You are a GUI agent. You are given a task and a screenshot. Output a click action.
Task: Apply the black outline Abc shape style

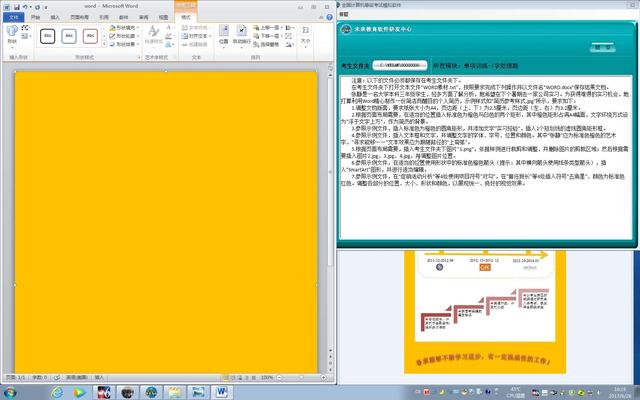point(48,36)
